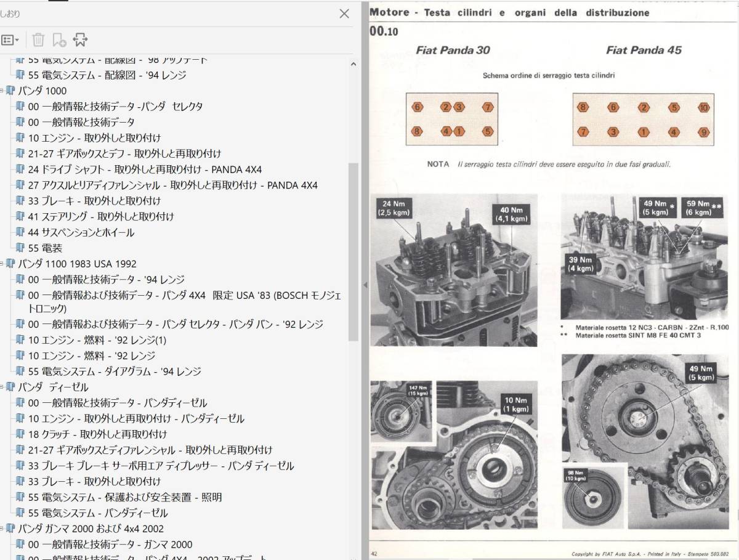739x560 pixels.
Task: Open bookmark 55 電気システム - 配線図 - '94 レンジ
Action: [107, 75]
